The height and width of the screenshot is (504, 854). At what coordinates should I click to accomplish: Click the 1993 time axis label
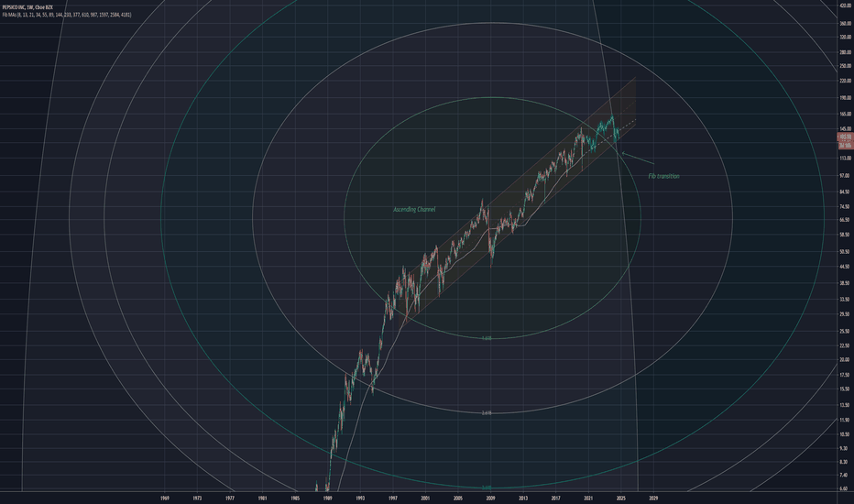(360, 498)
